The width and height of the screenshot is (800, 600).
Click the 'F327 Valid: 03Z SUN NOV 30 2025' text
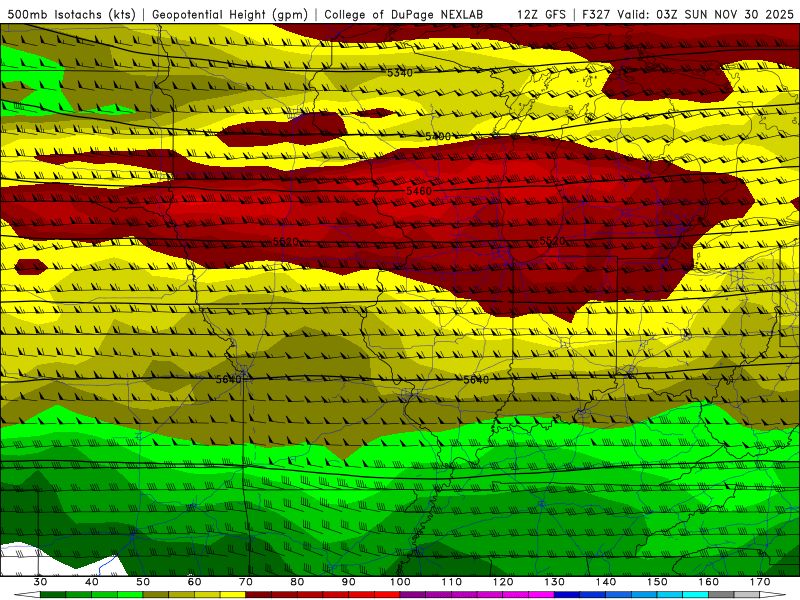tap(688, 14)
